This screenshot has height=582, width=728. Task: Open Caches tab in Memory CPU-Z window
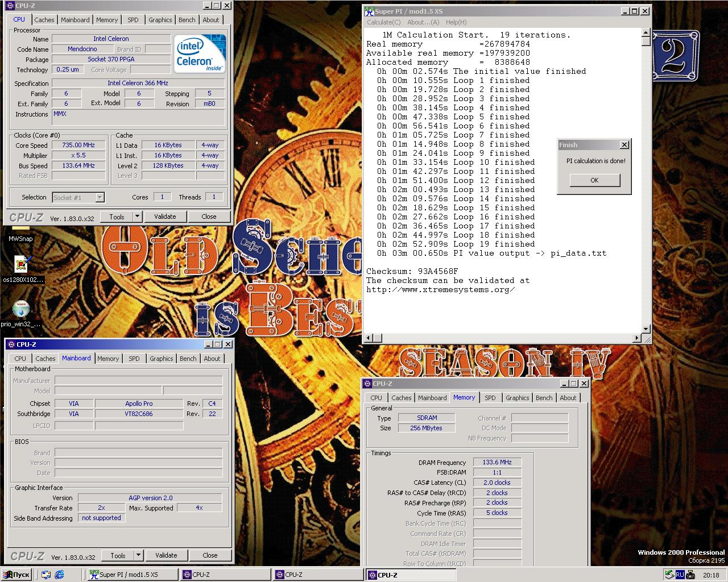point(401,398)
